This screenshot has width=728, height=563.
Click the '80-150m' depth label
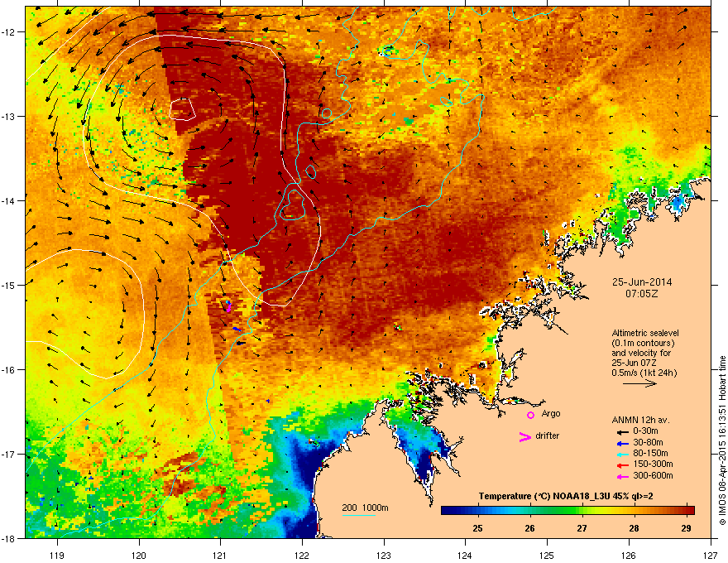[x=650, y=454]
